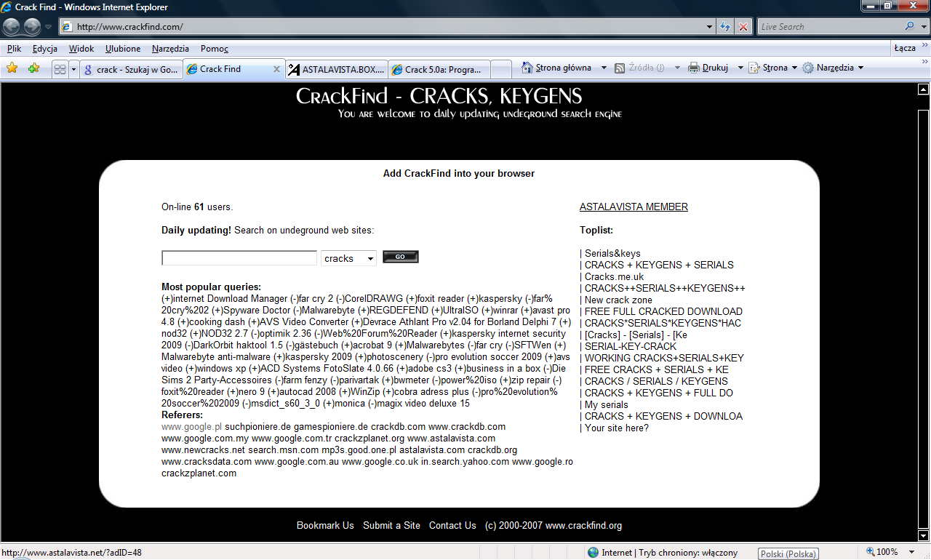Open a new blank tab
The image size is (931, 560).
pos(501,70)
